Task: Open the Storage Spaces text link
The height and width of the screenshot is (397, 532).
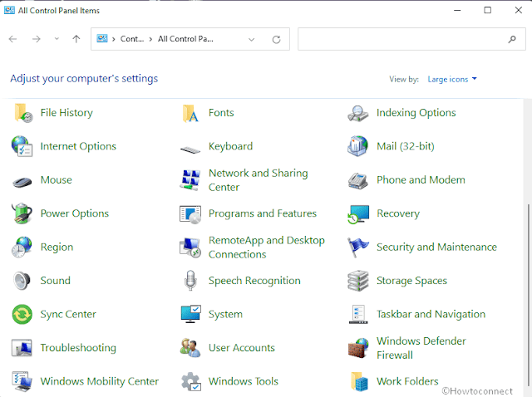Action: [x=412, y=281]
